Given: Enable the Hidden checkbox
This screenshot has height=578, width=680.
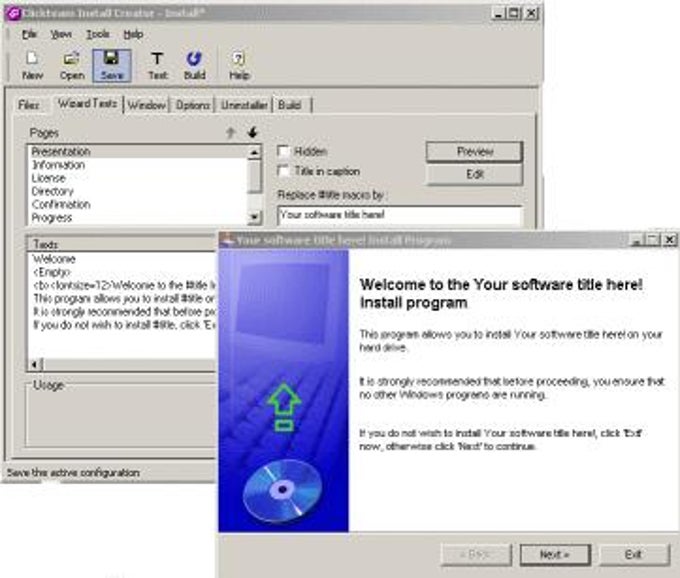Looking at the screenshot, I should pos(283,151).
